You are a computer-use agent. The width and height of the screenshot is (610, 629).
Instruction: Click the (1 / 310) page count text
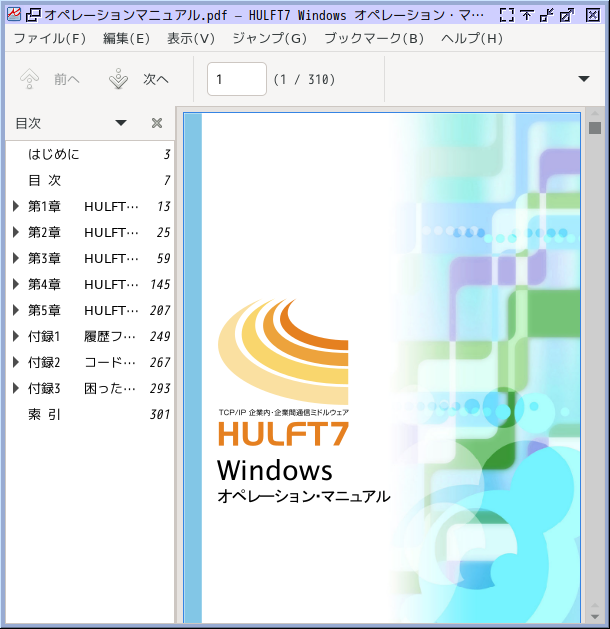coord(304,79)
